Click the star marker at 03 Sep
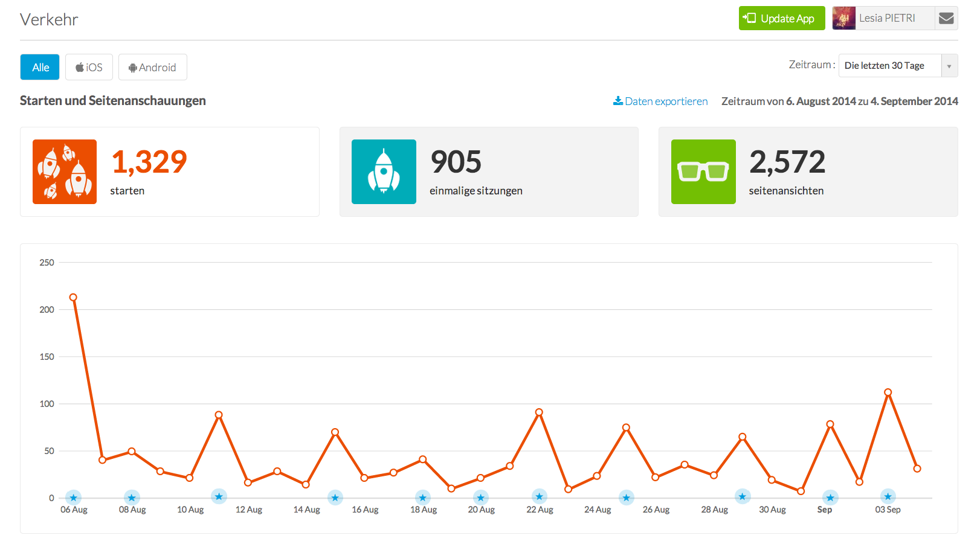This screenshot has height=541, width=980. point(888,497)
